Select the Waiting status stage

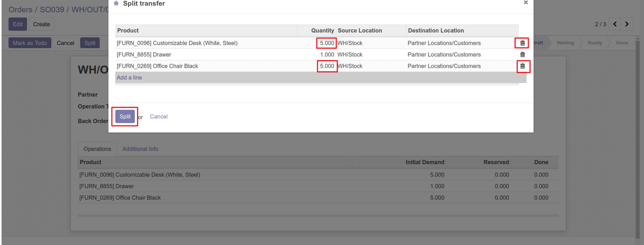[x=565, y=43]
